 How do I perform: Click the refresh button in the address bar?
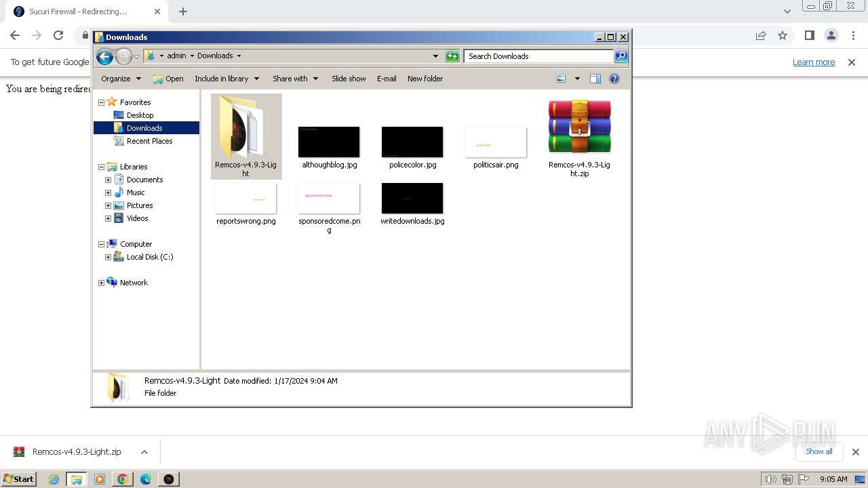[452, 56]
